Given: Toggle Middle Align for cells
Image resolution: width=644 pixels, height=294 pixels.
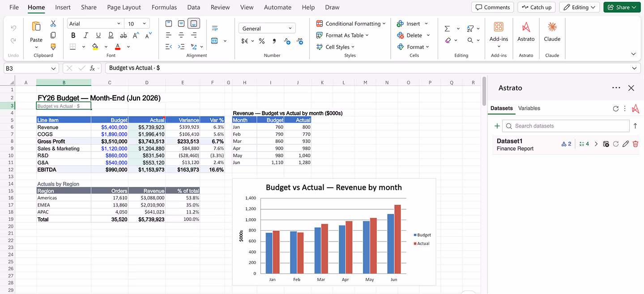Looking at the screenshot, I should [x=181, y=24].
